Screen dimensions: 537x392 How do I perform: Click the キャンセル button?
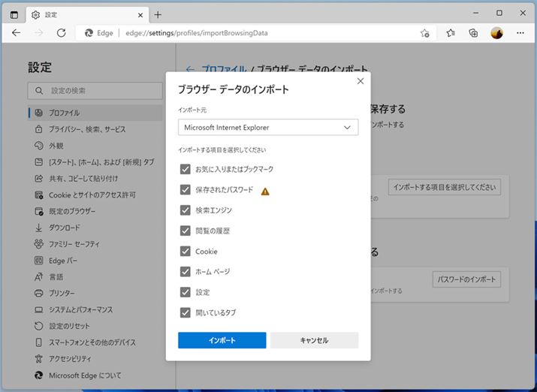314,340
